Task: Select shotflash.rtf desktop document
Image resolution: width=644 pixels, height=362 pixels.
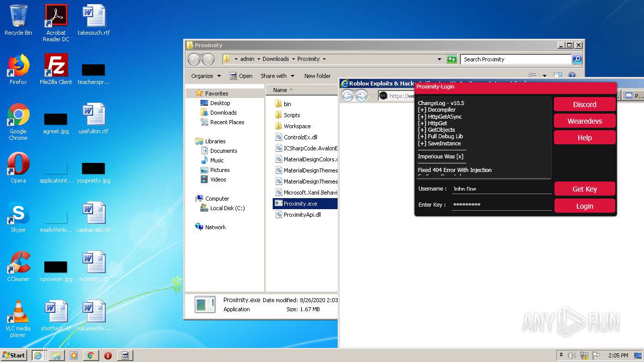Action: [56, 316]
